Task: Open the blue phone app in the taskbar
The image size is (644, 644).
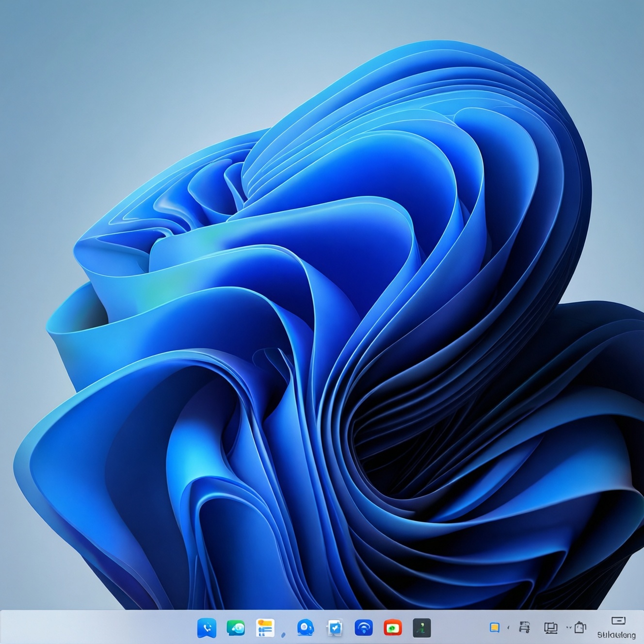Action: pos(207,628)
